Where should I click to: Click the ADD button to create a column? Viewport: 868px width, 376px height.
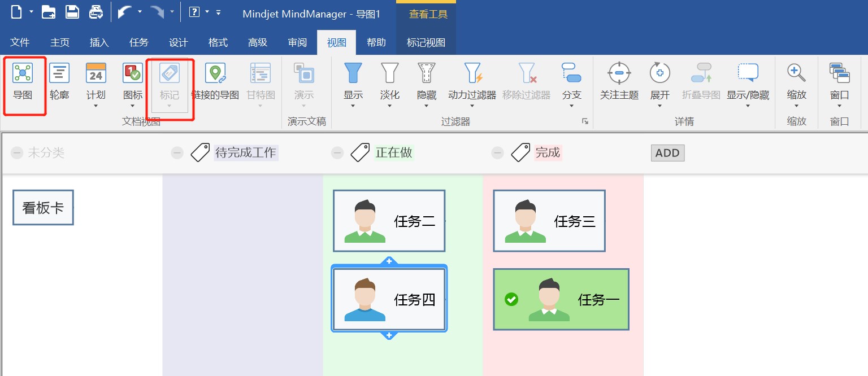click(667, 152)
